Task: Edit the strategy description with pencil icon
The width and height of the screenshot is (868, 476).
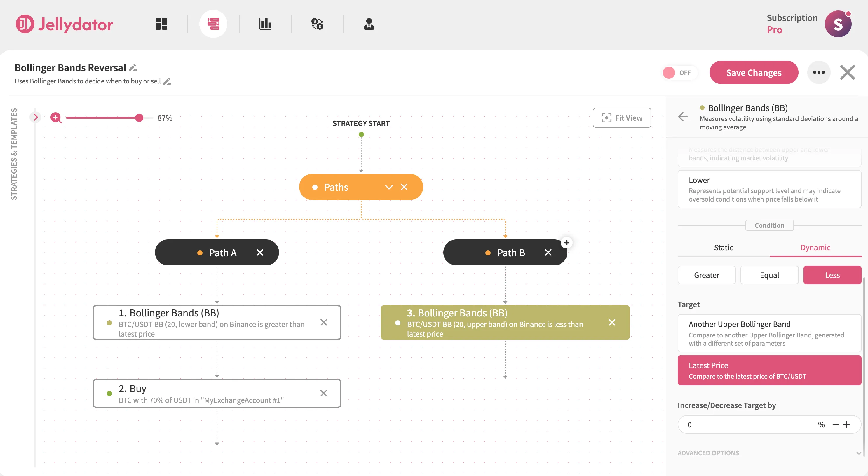Action: tap(167, 81)
